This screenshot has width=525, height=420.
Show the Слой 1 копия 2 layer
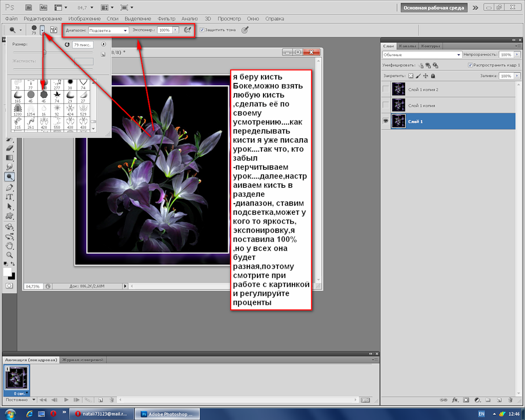(386, 89)
